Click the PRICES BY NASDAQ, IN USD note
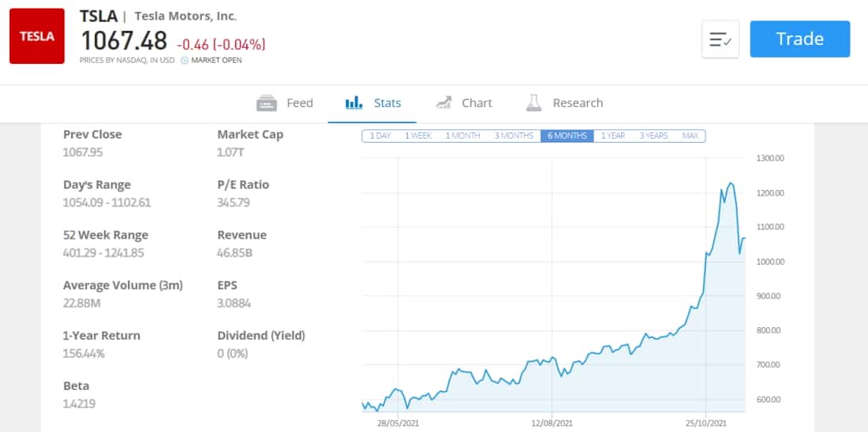This screenshot has width=868, height=432. tap(127, 60)
